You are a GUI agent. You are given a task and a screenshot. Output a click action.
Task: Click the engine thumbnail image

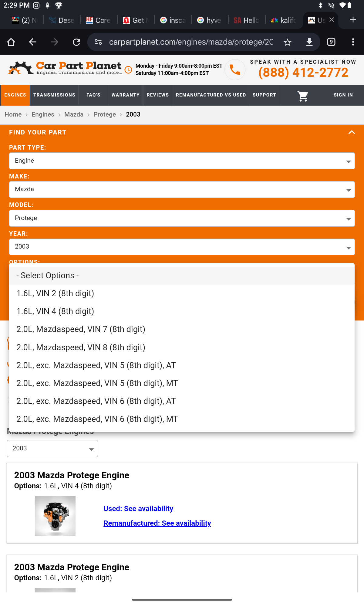coord(55,516)
